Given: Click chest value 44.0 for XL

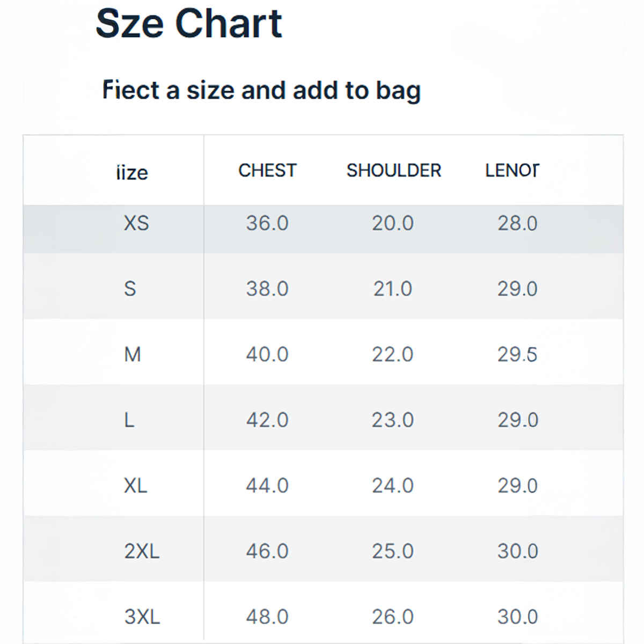Looking at the screenshot, I should pyautogui.click(x=267, y=486).
